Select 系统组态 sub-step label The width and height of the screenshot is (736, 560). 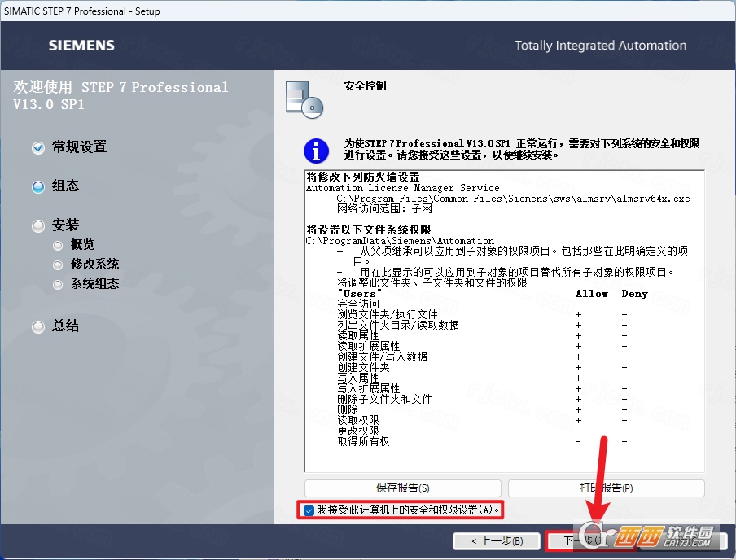94,283
